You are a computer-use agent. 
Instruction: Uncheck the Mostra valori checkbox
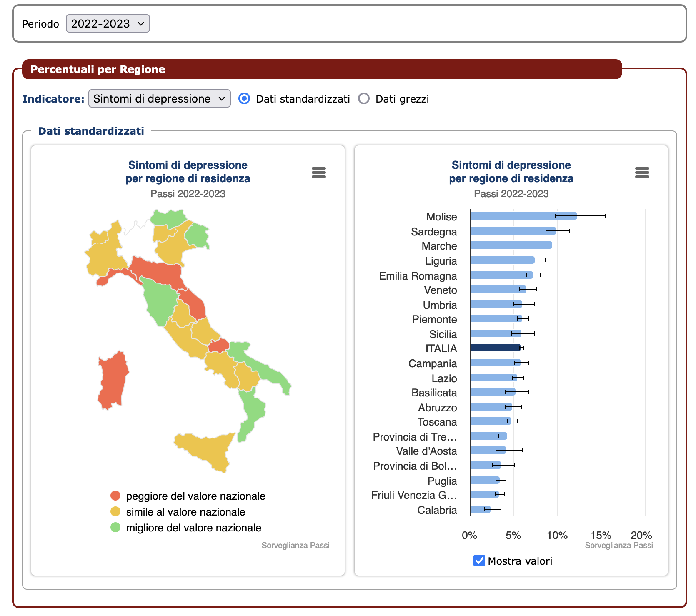[x=479, y=561]
